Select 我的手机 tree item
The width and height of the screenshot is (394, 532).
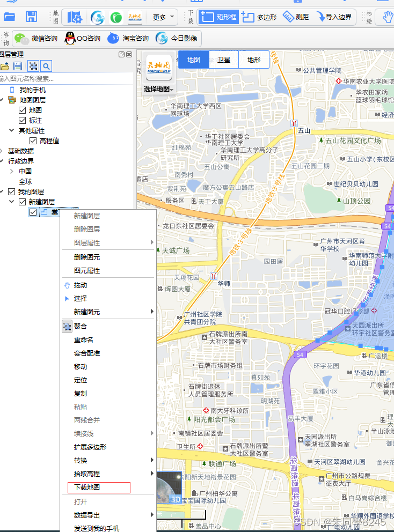point(32,90)
